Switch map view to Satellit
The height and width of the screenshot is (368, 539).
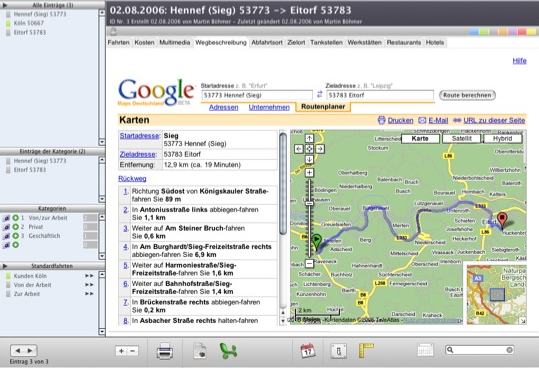click(x=462, y=138)
